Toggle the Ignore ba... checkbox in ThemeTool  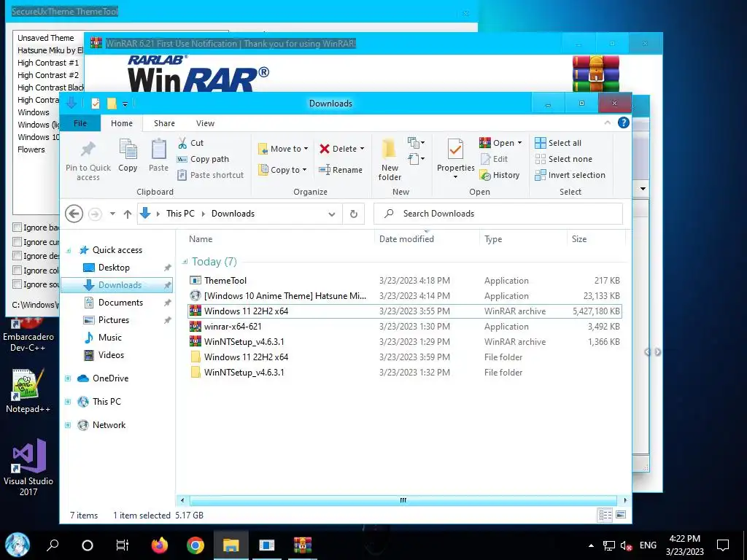[x=18, y=227]
